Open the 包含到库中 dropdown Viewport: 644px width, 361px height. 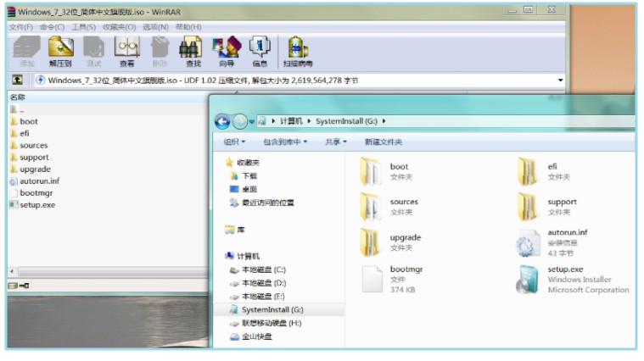(285, 142)
